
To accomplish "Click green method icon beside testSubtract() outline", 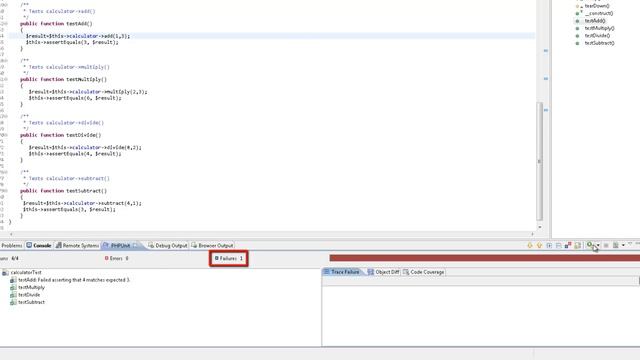I will tap(577, 43).
